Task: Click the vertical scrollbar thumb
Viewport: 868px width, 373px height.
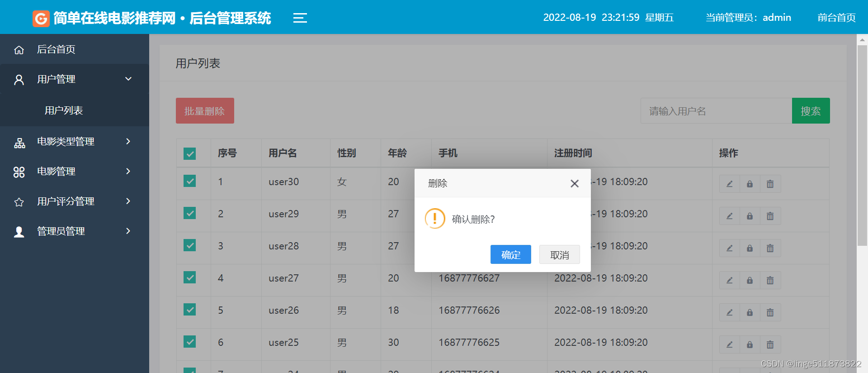Action: pyautogui.click(x=862, y=146)
